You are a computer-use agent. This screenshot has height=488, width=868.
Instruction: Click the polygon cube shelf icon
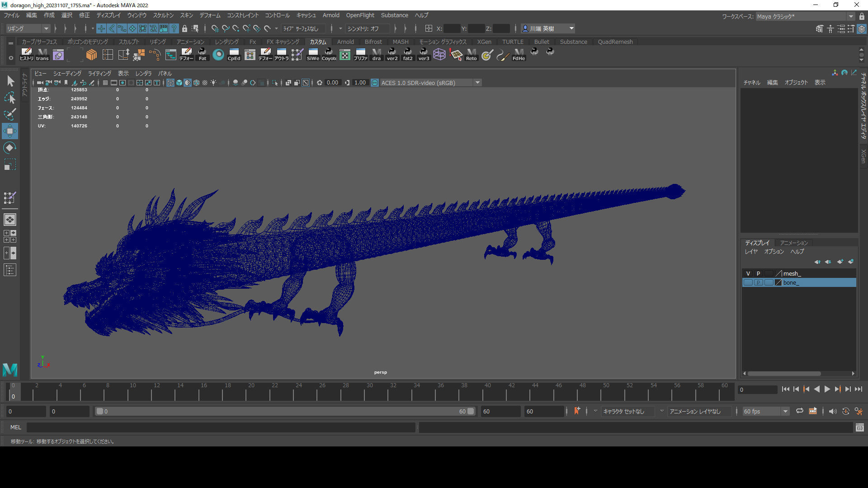[x=91, y=55]
